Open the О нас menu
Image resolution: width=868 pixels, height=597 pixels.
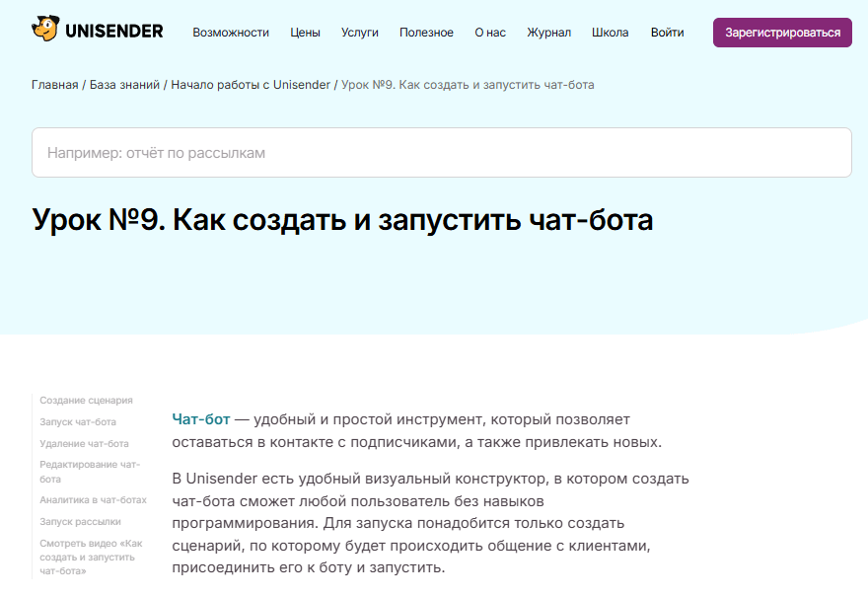[x=490, y=33]
